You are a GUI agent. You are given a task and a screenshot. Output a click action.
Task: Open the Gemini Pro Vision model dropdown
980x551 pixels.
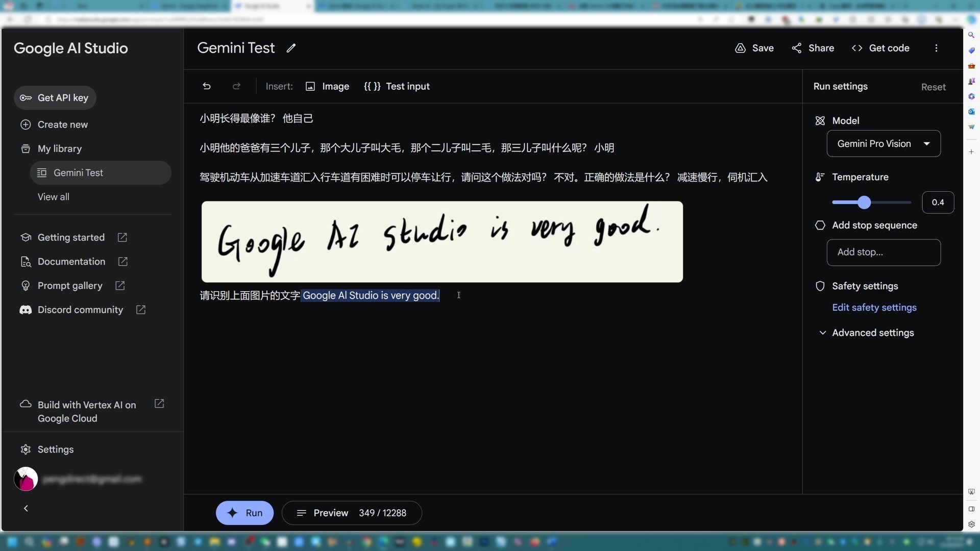tap(884, 144)
